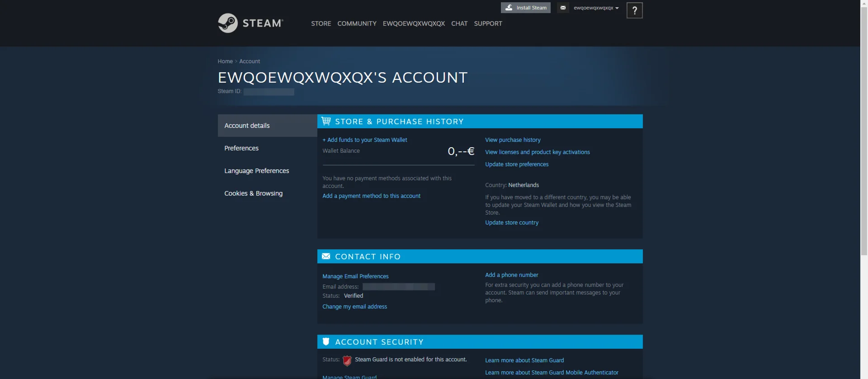Open the SUPPORT menu item

[x=488, y=23]
